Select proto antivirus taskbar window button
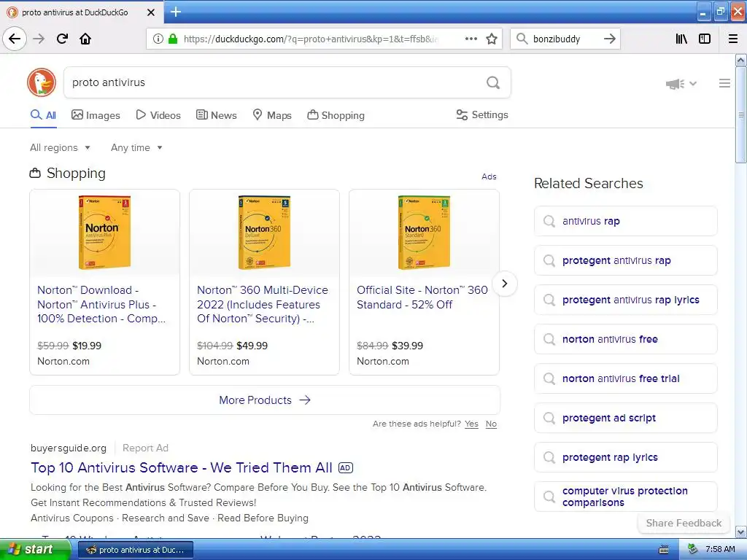 pos(136,550)
